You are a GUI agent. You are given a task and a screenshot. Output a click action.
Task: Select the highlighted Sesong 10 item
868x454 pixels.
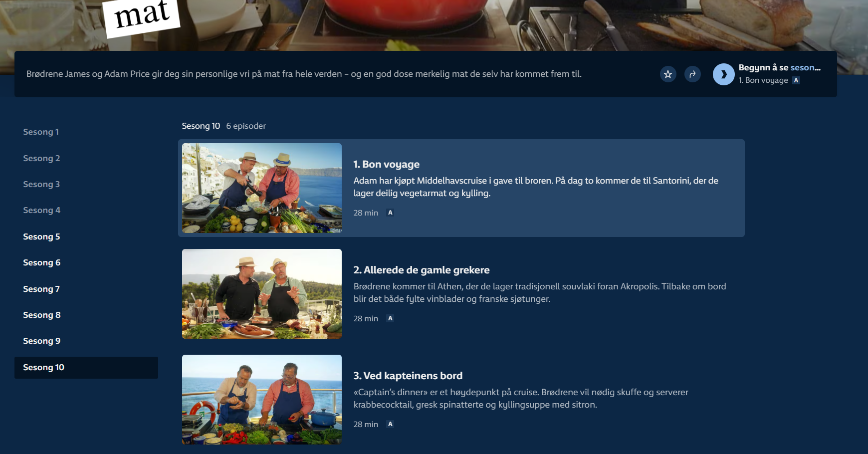click(x=86, y=367)
